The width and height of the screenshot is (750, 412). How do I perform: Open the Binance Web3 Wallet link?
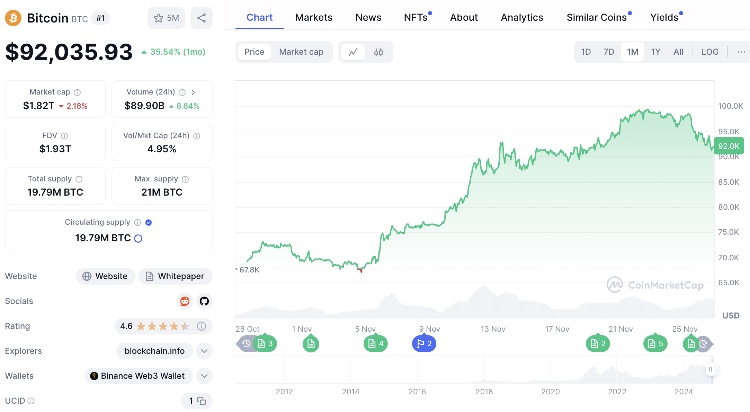(x=139, y=376)
